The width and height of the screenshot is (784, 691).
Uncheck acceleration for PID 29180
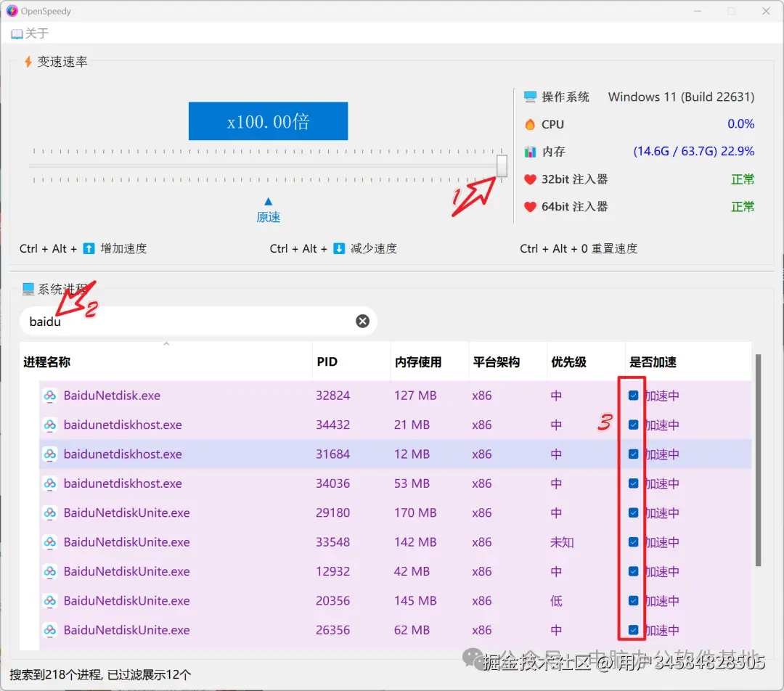[x=633, y=512]
